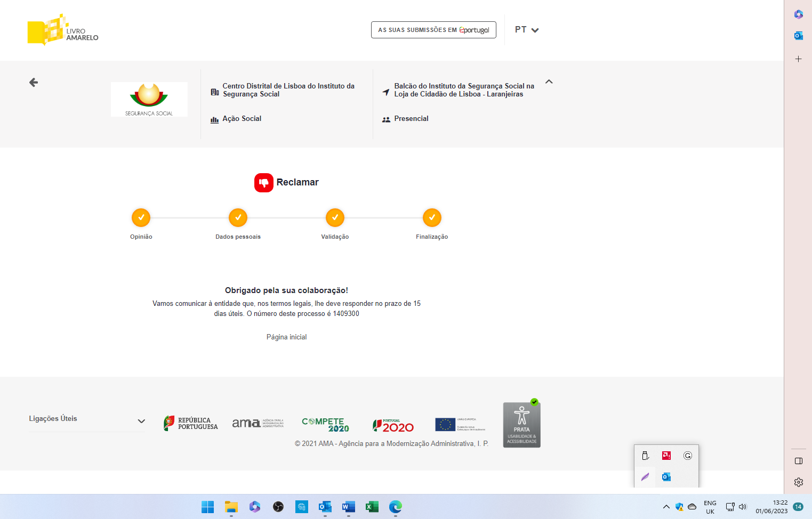Image resolution: width=812 pixels, height=519 pixels.
Task: Open Microsoft 365 Copilot taskbar icon
Action: point(255,507)
